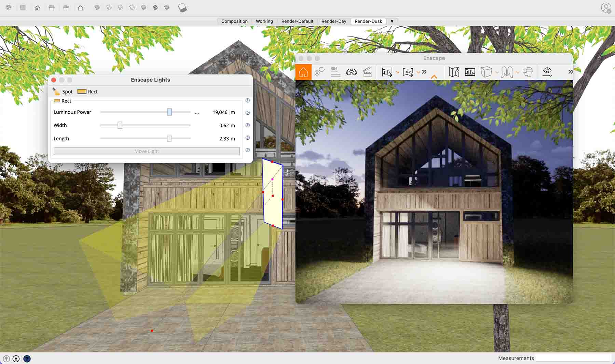Screen dimensions: 615x364
Task: Open the mini map icon
Action: tap(454, 72)
